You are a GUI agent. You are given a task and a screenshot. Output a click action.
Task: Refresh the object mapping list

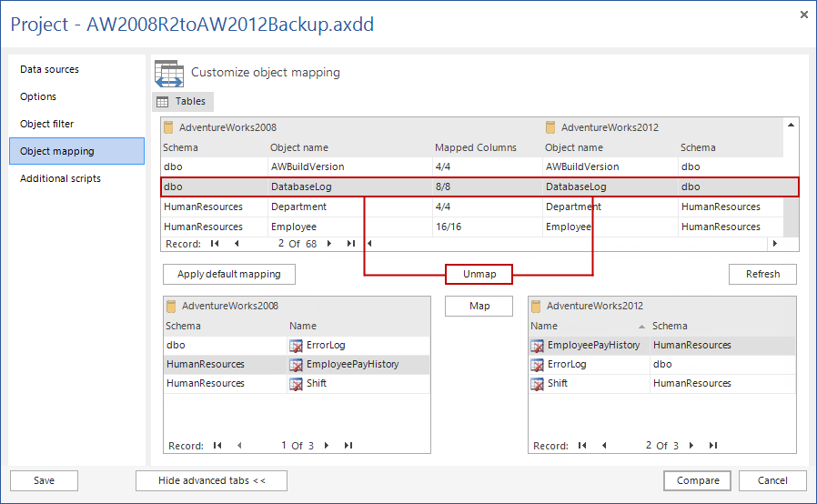(x=762, y=274)
